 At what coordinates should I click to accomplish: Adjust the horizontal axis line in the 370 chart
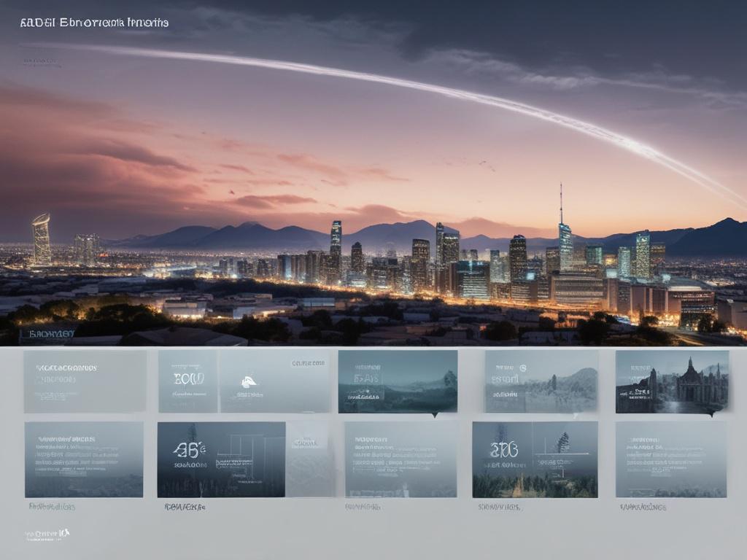click(562, 454)
